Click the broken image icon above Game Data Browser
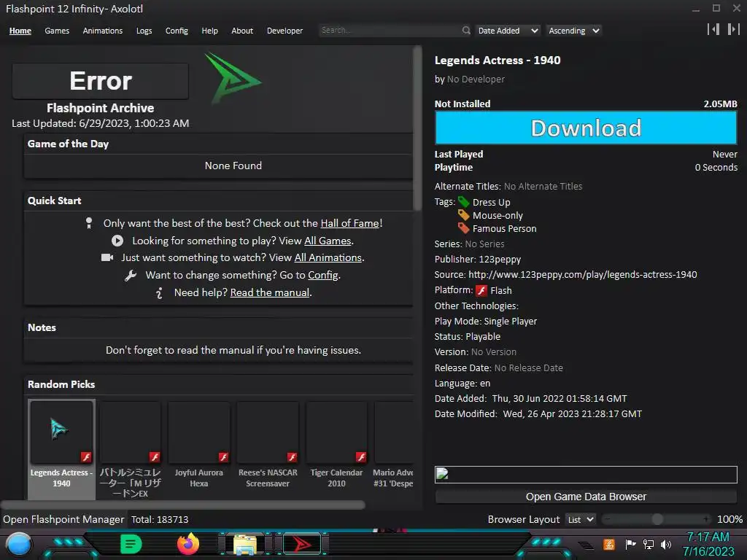The image size is (747, 560). coord(442,474)
